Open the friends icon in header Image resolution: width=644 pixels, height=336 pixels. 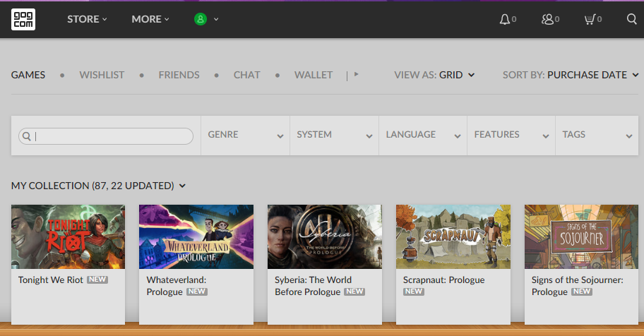point(547,19)
